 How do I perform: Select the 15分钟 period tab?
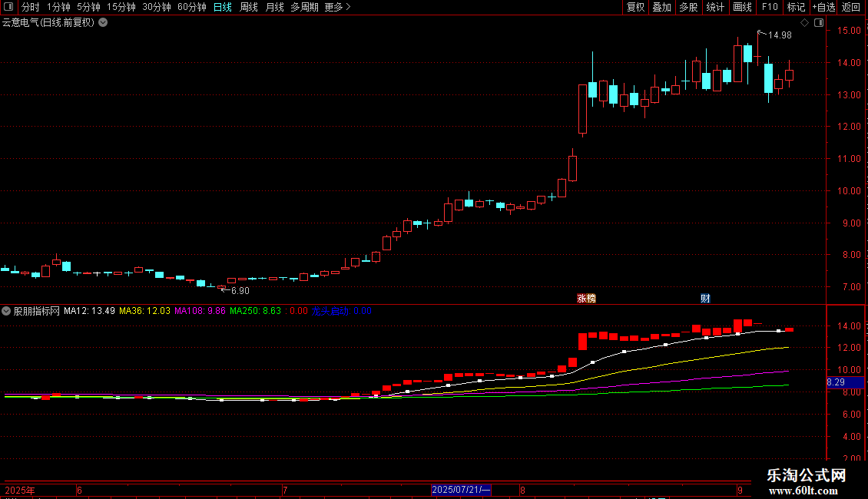point(121,7)
